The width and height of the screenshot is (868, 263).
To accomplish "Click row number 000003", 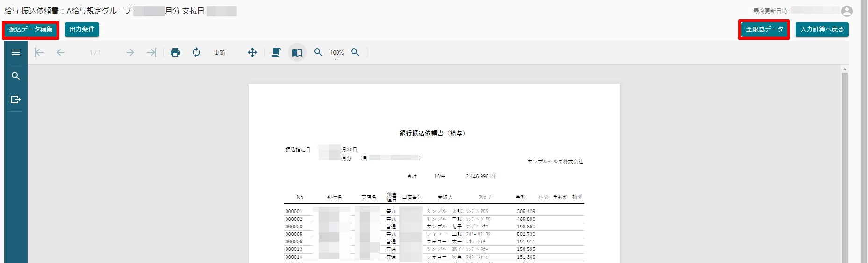I will [294, 227].
